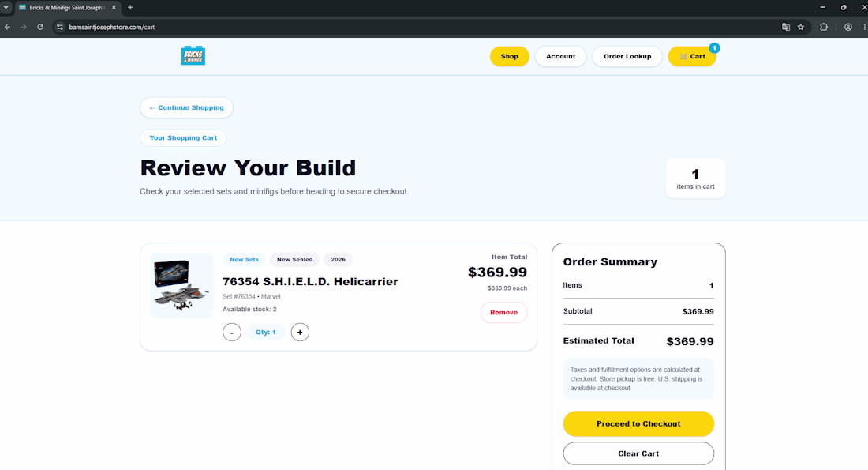Remove the Helicarrier from cart
The image size is (868, 470).
tap(503, 312)
